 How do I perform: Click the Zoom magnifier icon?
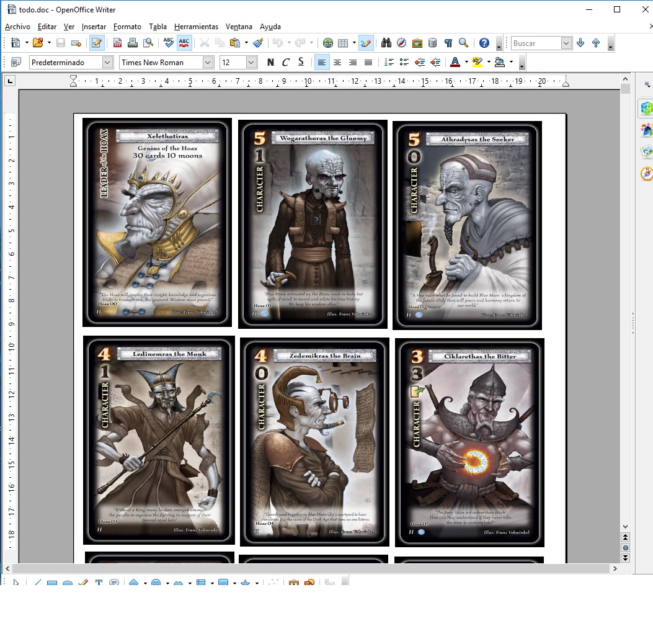pyautogui.click(x=463, y=43)
